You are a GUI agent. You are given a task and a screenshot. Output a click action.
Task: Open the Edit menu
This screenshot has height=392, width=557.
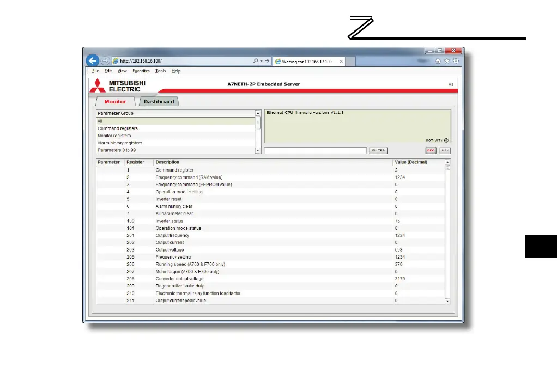108,71
